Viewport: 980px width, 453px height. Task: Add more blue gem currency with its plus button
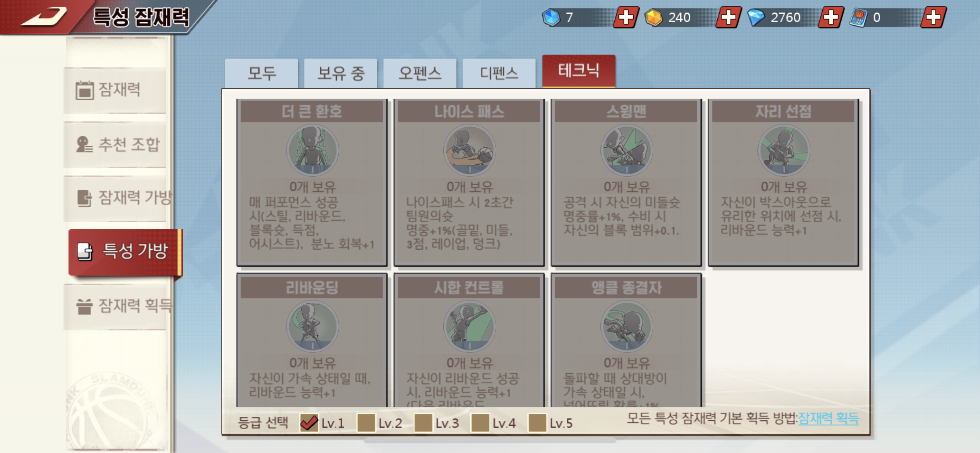coord(626,17)
